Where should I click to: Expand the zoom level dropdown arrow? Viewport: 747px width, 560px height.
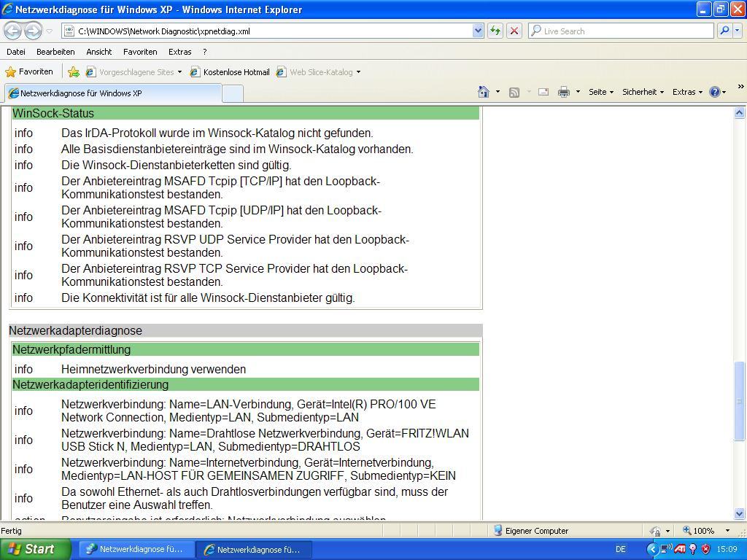[727, 531]
